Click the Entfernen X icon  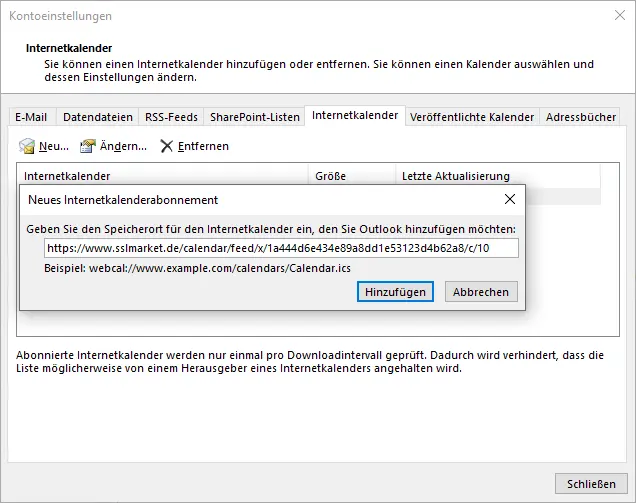pos(166,146)
